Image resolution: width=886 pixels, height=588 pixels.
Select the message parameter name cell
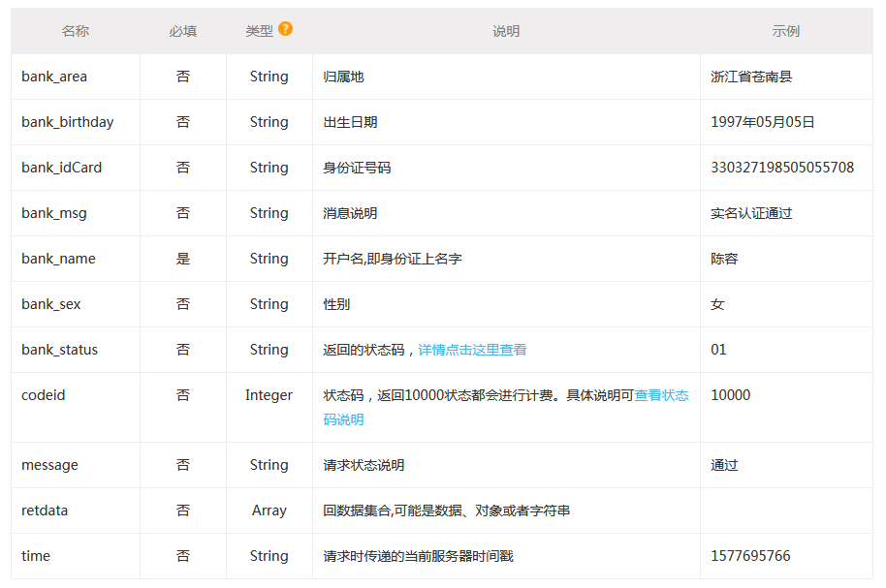(x=49, y=465)
